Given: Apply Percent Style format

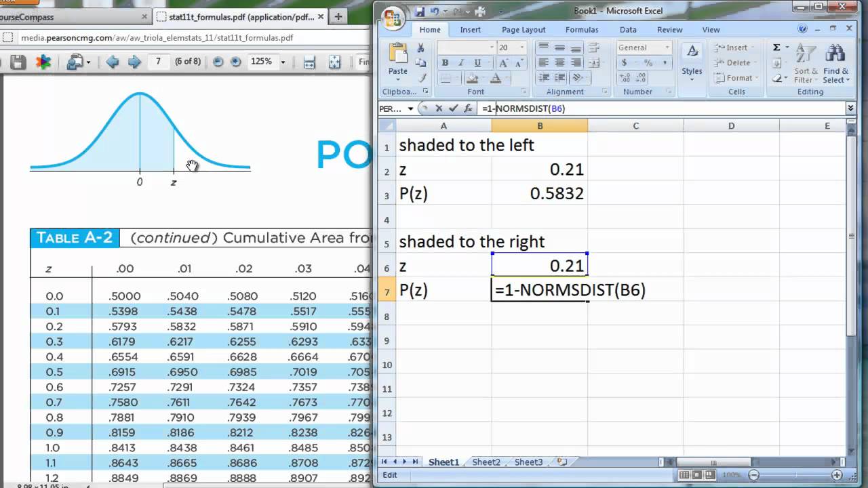Looking at the screenshot, I should click(647, 63).
